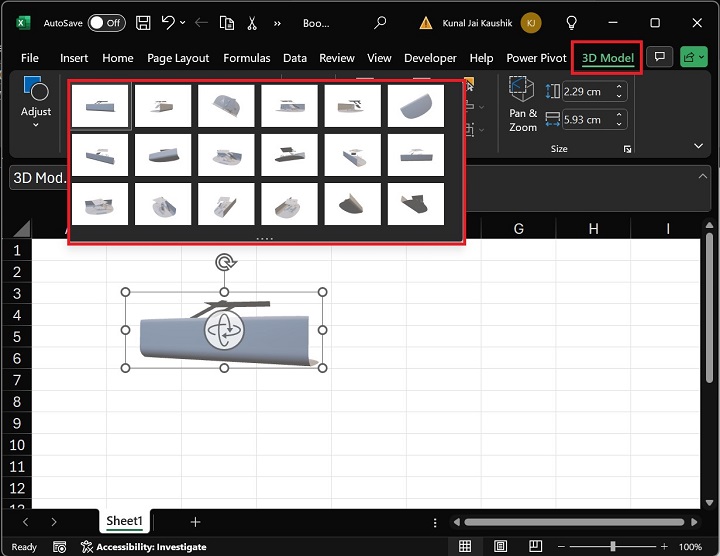Switch to the Page Layout tab
The height and width of the screenshot is (556, 720).
178,58
